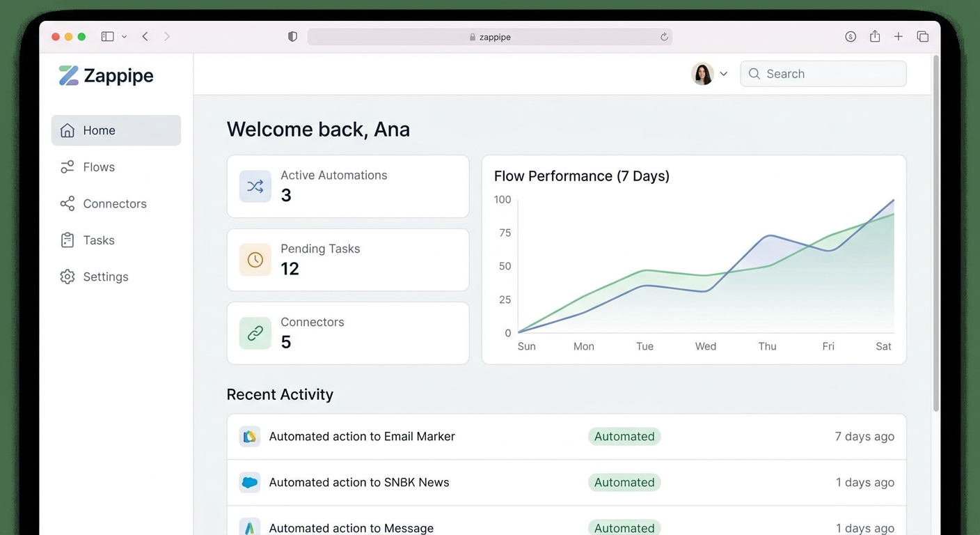This screenshot has height=535, width=980.
Task: Open the browser Share menu
Action: (875, 36)
